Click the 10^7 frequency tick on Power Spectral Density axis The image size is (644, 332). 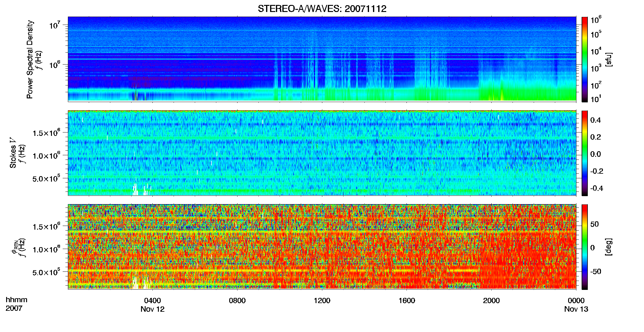point(54,25)
